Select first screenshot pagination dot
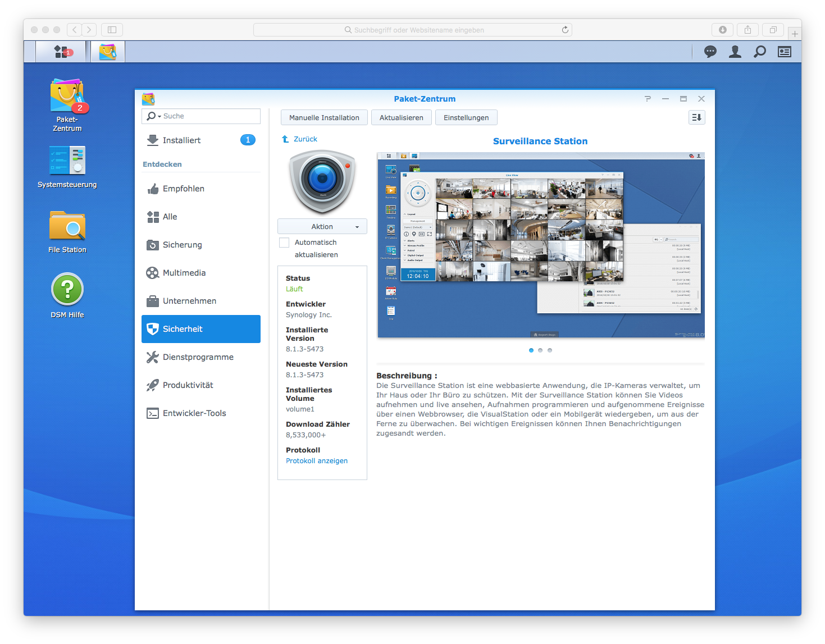 coord(531,350)
